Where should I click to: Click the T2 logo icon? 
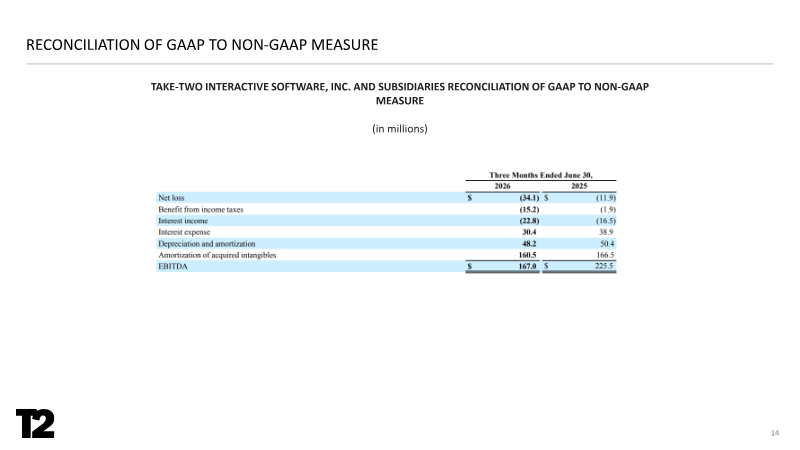(35, 423)
